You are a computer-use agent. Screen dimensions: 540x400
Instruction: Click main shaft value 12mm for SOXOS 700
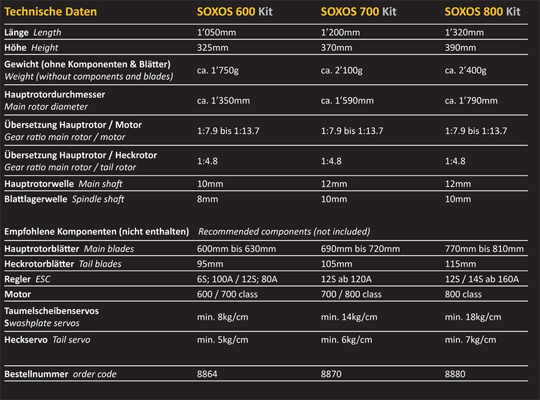334,184
